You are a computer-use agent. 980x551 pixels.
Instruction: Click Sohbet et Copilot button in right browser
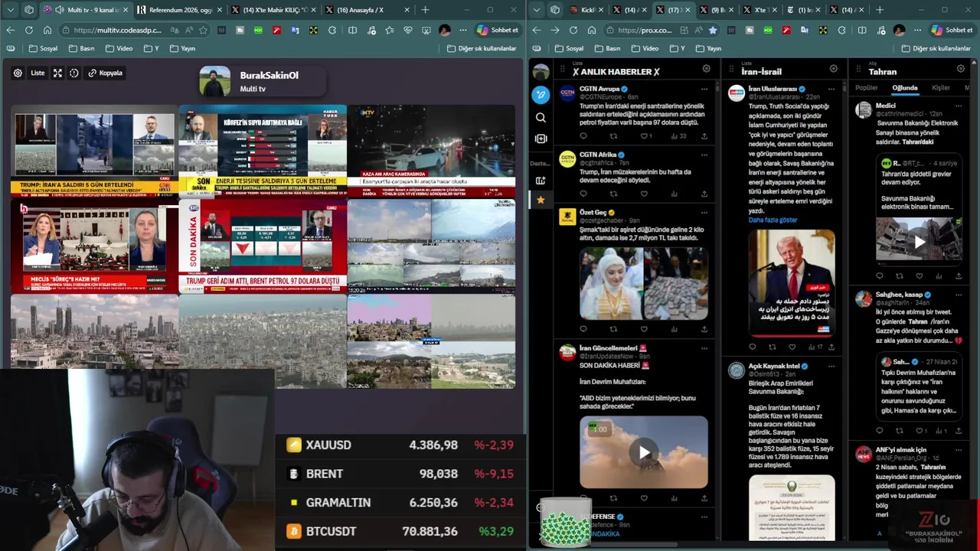point(951,30)
